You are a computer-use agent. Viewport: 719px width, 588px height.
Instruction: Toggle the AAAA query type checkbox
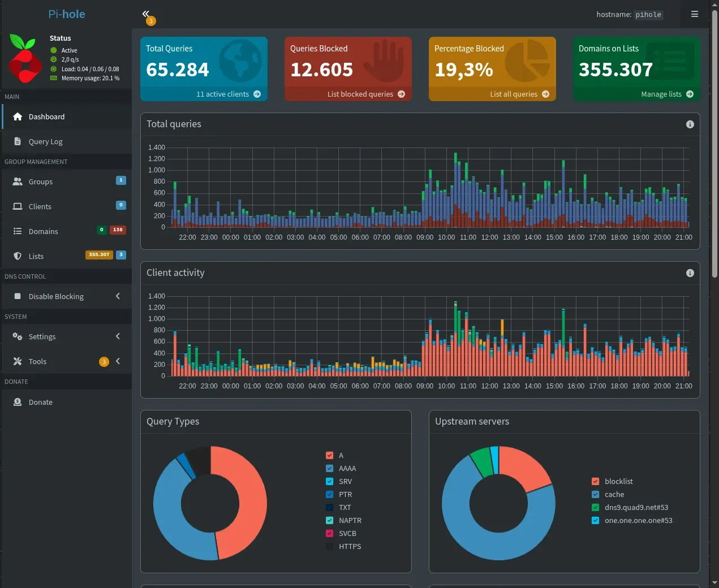click(330, 468)
